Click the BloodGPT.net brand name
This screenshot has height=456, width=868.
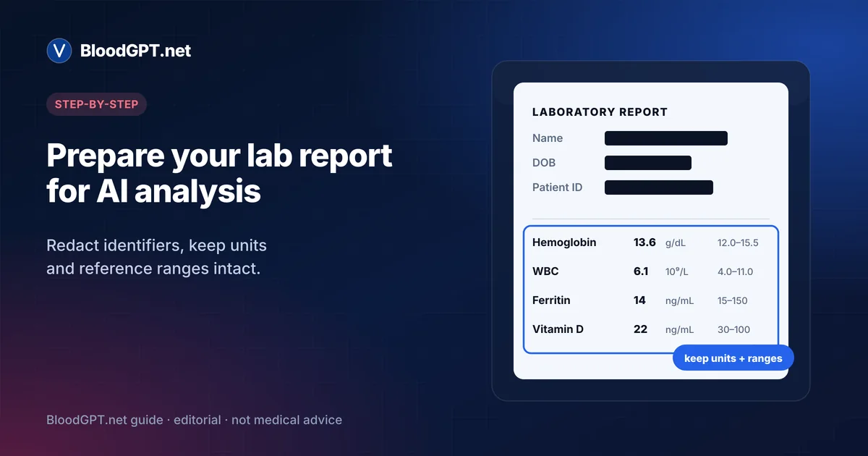(136, 51)
